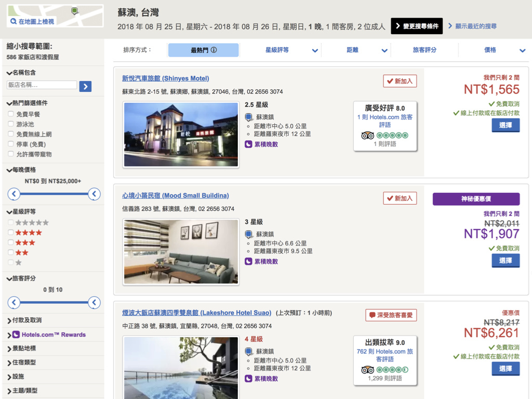Expand the Hotels.com Rewards filter section
Image resolution: width=532 pixels, height=399 pixels.
click(x=46, y=335)
